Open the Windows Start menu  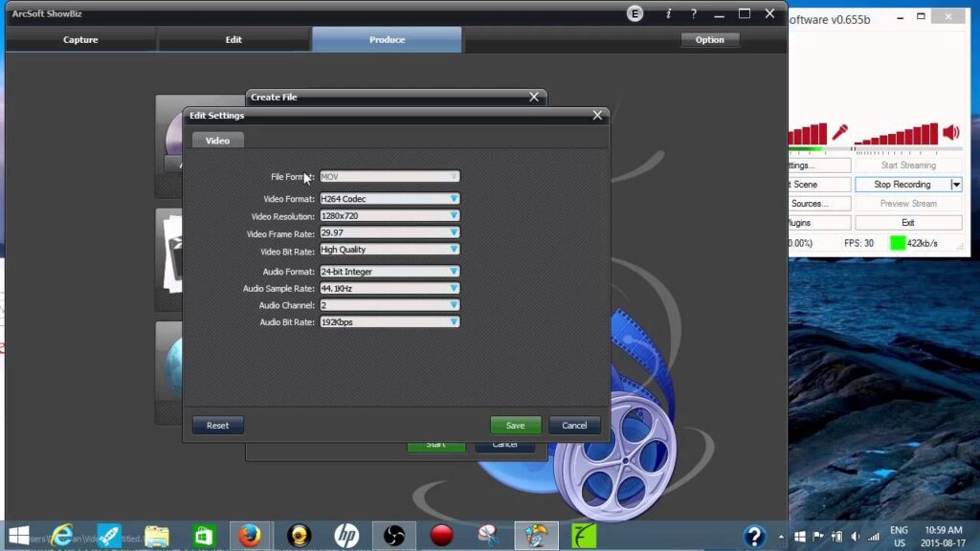tap(19, 535)
